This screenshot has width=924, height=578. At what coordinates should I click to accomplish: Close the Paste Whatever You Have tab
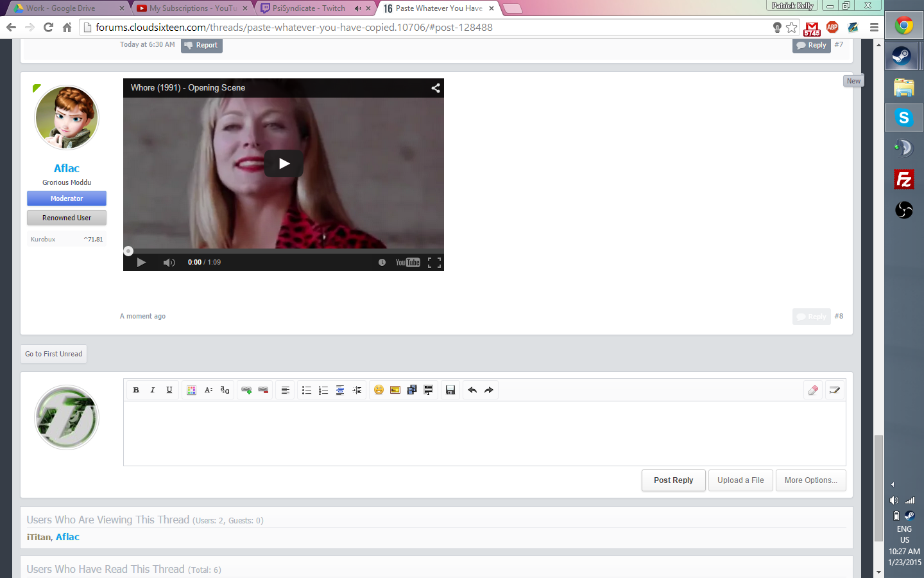pyautogui.click(x=492, y=8)
